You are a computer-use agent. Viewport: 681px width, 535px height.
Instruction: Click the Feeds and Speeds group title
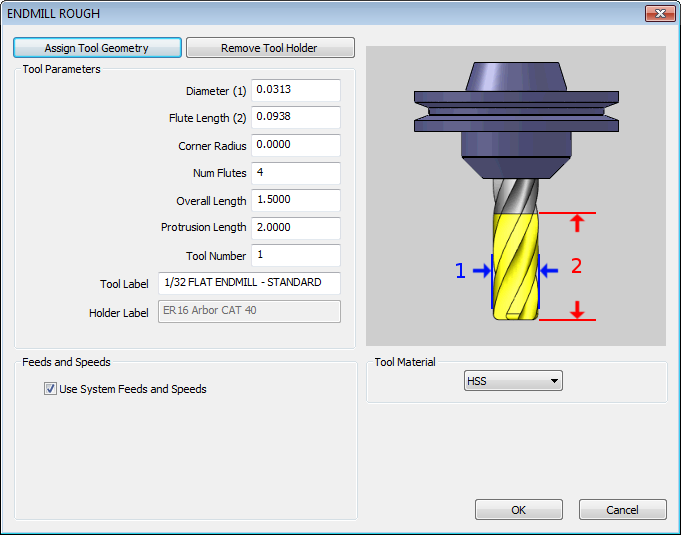tap(66, 362)
